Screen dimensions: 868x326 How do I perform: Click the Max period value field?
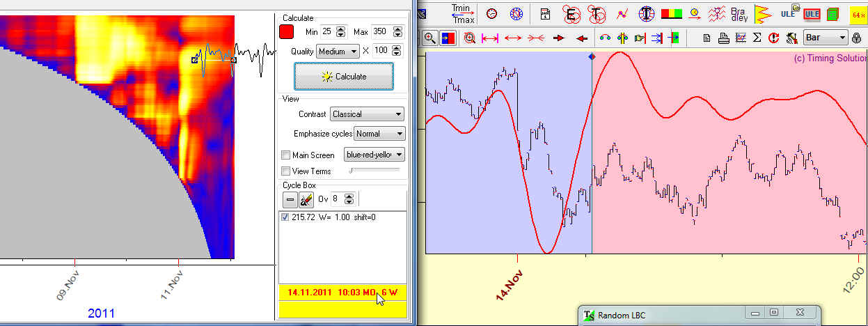pyautogui.click(x=381, y=32)
